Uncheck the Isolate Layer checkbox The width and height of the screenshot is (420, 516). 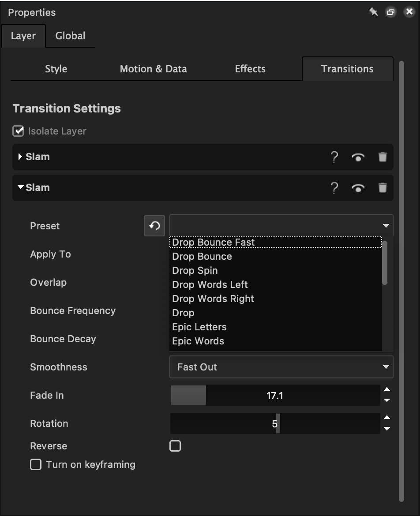pos(18,131)
